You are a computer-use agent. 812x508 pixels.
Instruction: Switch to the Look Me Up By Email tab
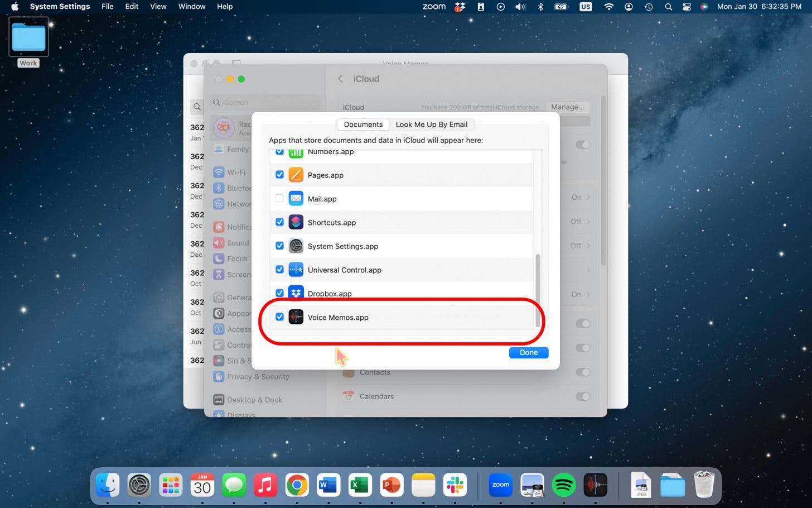(x=432, y=124)
